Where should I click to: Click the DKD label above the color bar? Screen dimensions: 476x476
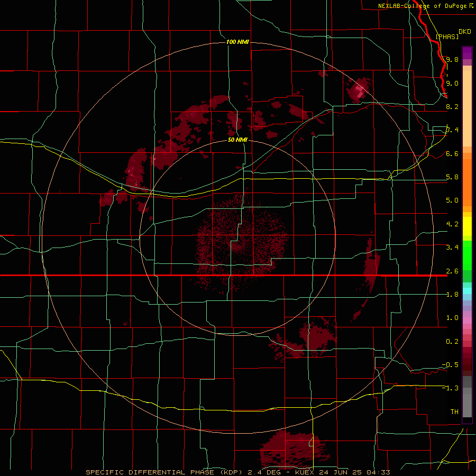[465, 32]
